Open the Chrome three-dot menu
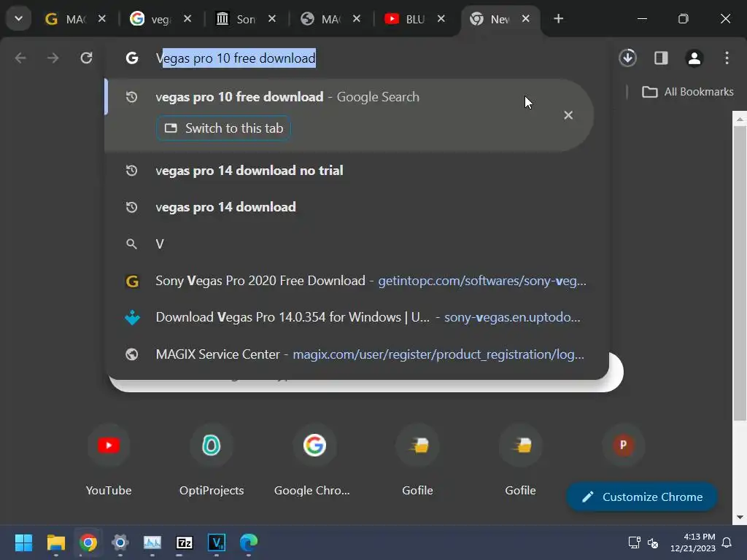Image resolution: width=747 pixels, height=560 pixels. 727,58
